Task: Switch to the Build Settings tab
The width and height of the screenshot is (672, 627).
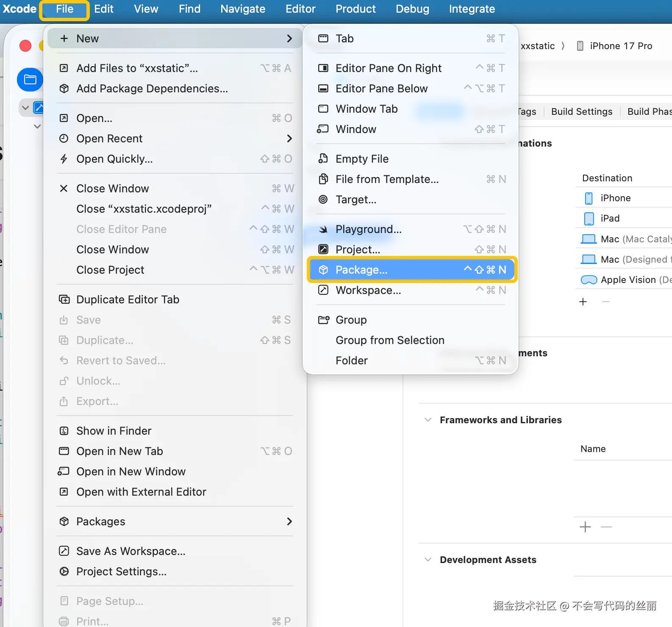Action: (x=582, y=111)
